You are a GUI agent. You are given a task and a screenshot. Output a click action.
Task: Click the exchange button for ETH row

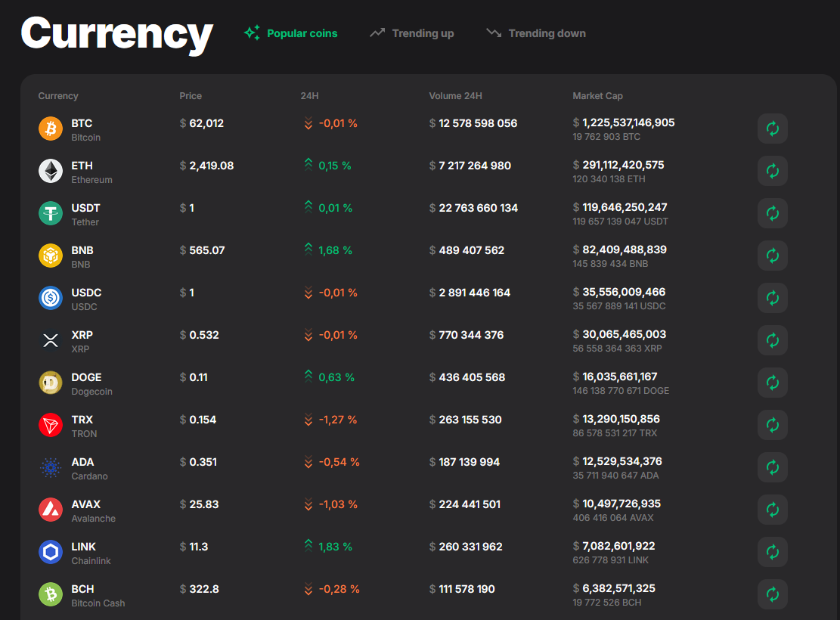[773, 171]
